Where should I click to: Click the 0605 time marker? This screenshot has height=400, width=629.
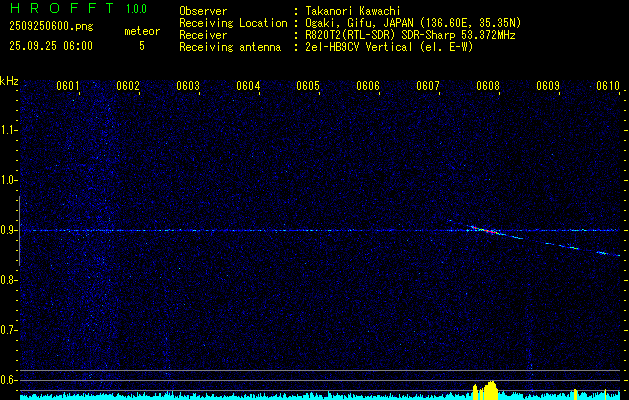click(x=308, y=86)
